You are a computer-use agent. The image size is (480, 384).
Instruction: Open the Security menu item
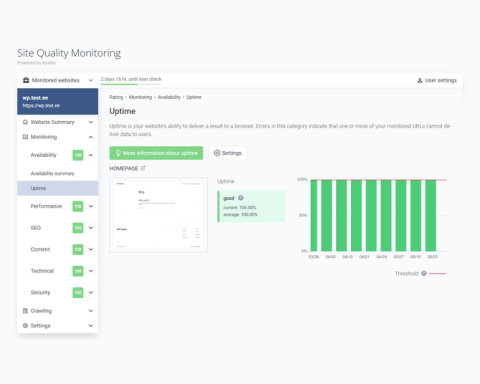pos(40,292)
